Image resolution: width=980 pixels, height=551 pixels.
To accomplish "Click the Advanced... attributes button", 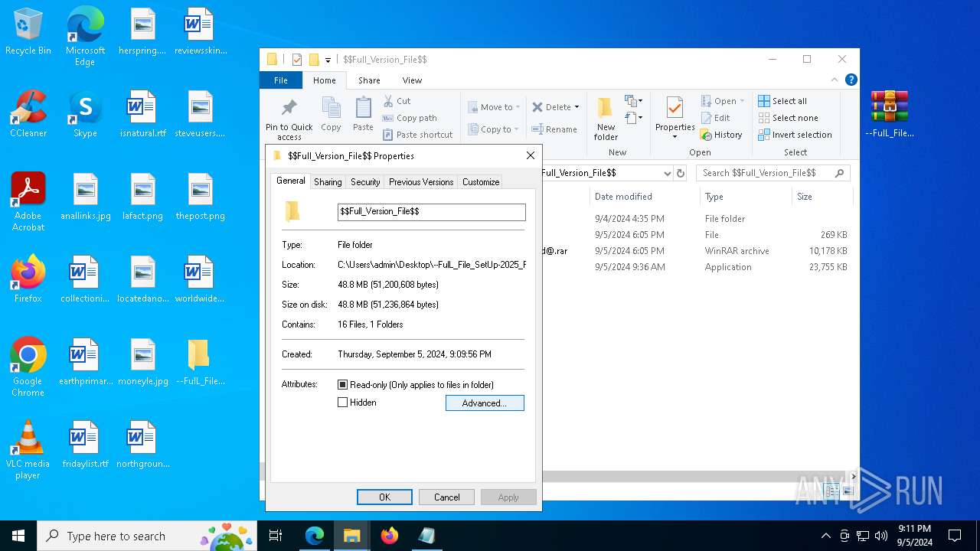I will [485, 403].
